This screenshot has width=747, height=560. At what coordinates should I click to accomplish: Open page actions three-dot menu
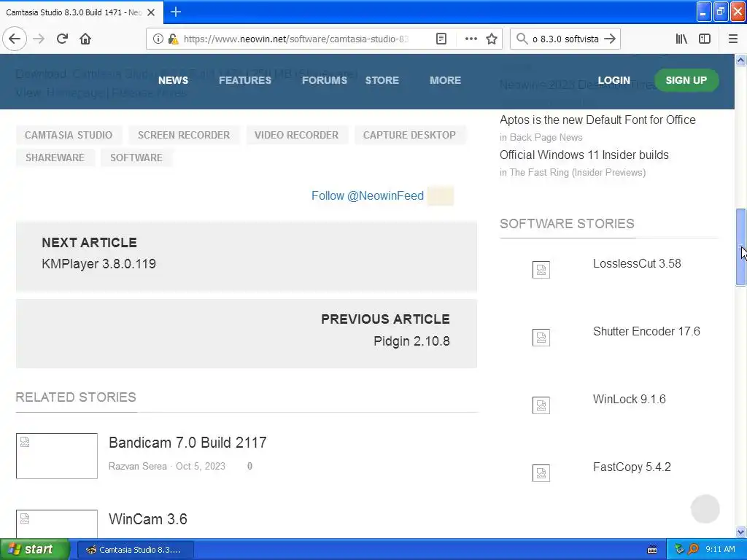point(471,39)
